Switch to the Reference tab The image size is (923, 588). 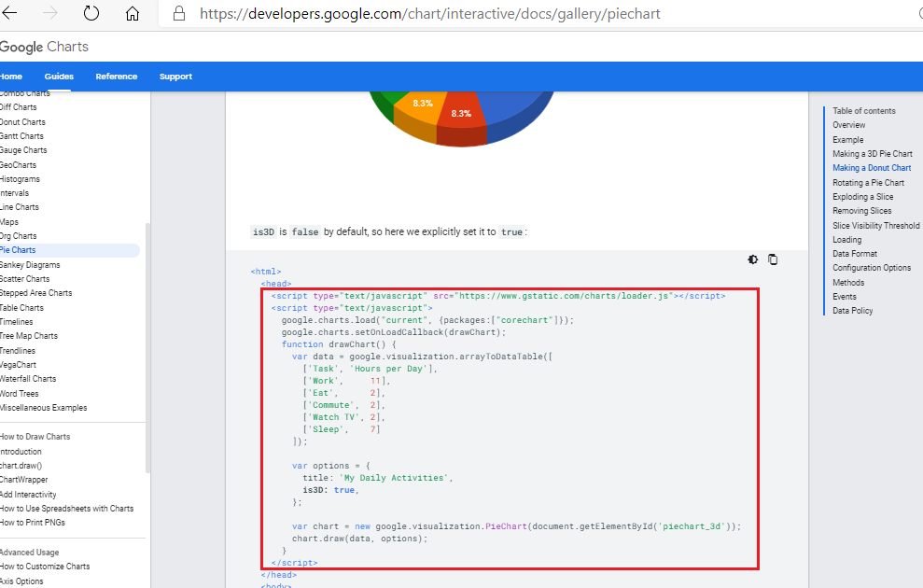tap(116, 77)
